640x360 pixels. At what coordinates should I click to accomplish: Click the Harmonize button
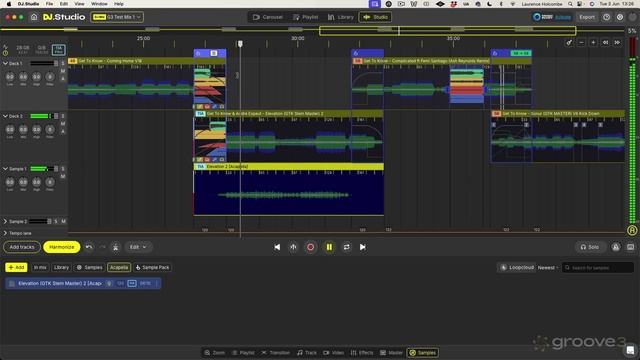tap(62, 247)
